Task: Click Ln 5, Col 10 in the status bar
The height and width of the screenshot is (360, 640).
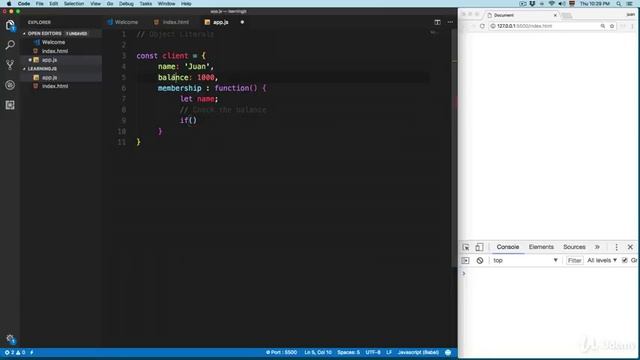Action: click(318, 352)
